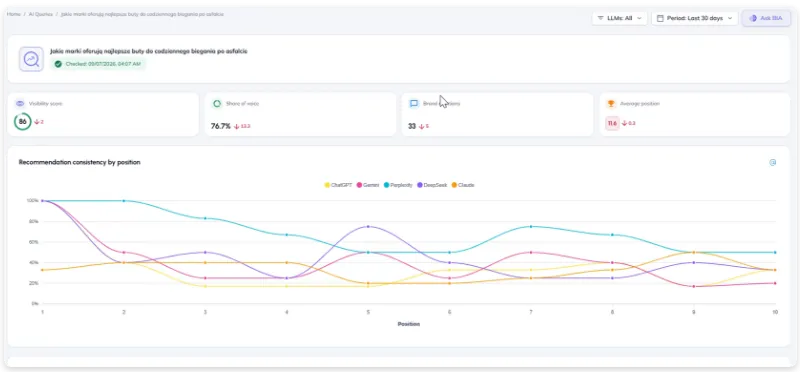
Task: Click the 100% y-axis label
Action: point(33,201)
